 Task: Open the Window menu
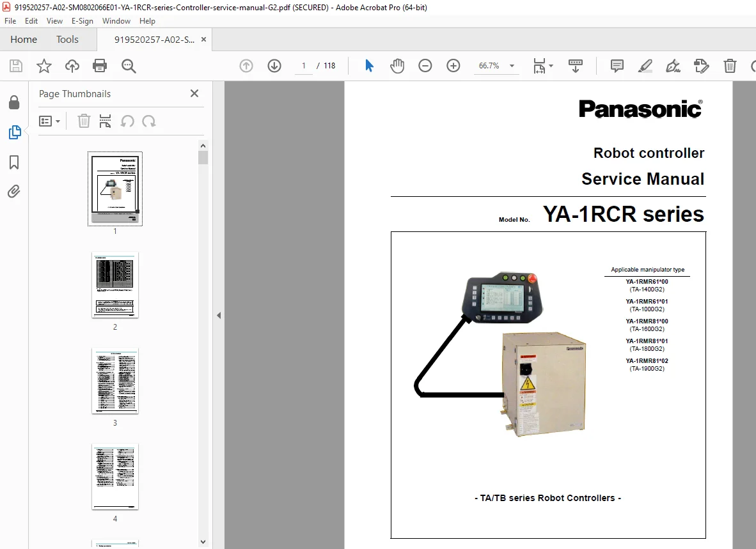pyautogui.click(x=116, y=20)
